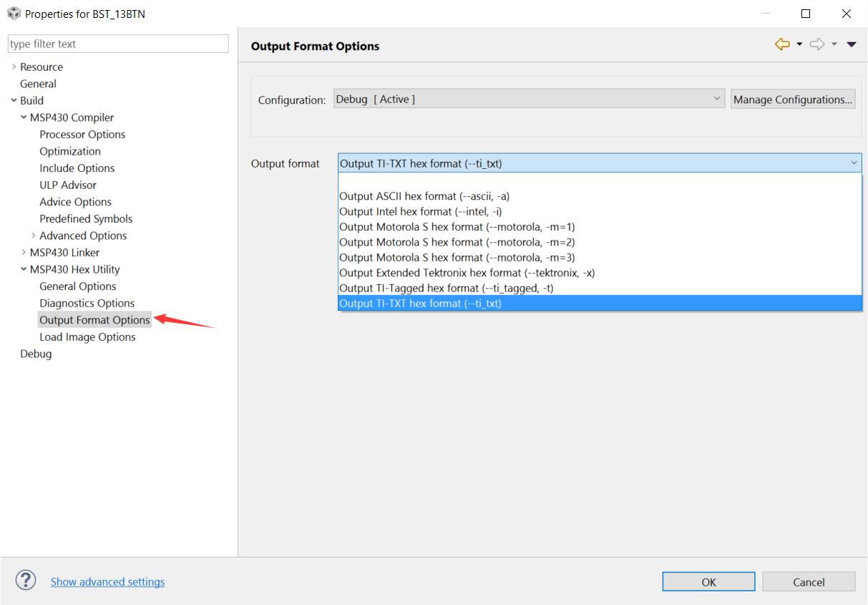Open the view menu triangle icon
This screenshot has width=868, height=605.
pyautogui.click(x=852, y=44)
